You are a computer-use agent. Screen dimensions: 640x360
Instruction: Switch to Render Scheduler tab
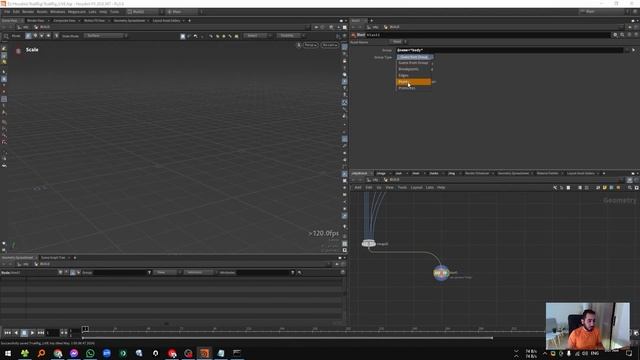click(x=477, y=173)
